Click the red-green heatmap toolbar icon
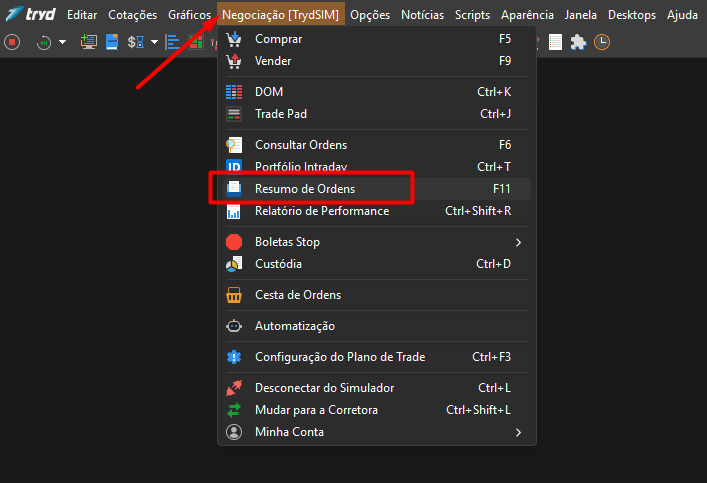 pyautogui.click(x=195, y=42)
